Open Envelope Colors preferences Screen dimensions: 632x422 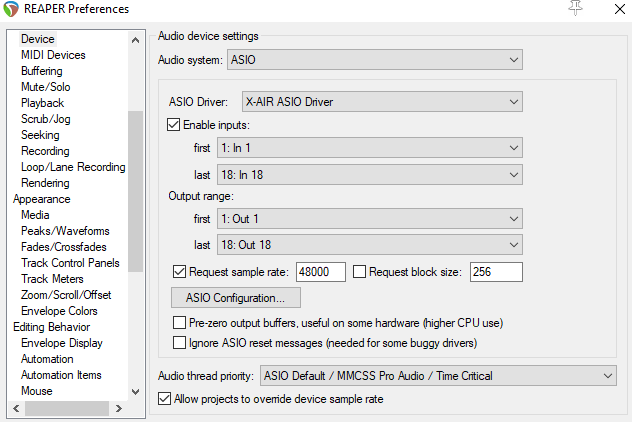click(59, 311)
